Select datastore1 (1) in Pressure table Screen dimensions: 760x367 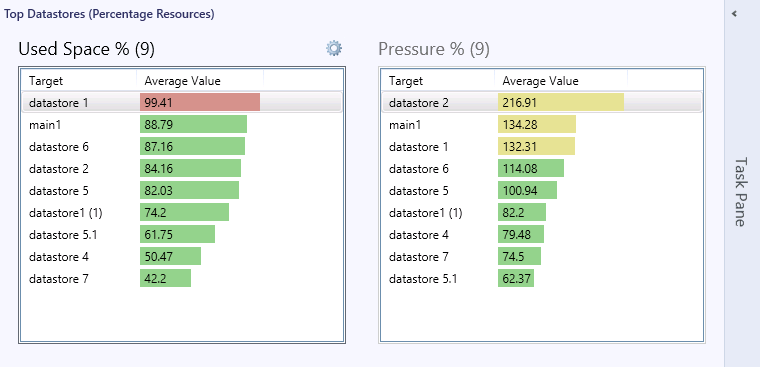point(542,212)
